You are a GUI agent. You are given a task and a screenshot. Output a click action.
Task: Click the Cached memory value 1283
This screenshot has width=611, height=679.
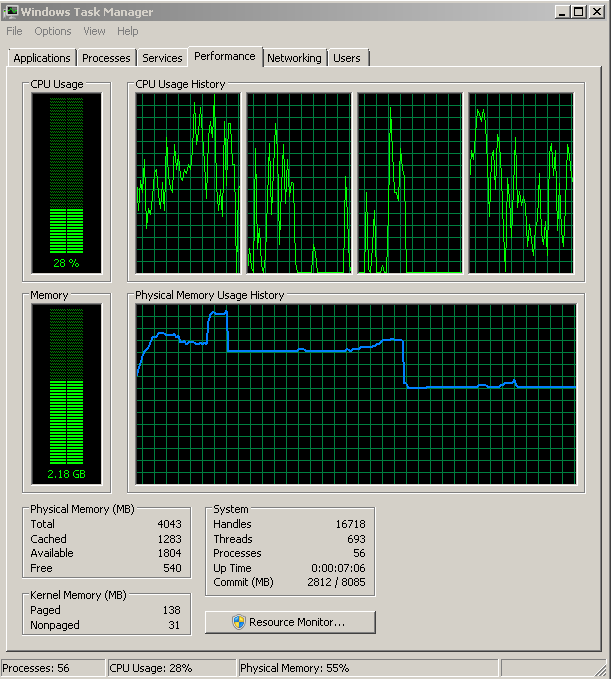tap(169, 539)
